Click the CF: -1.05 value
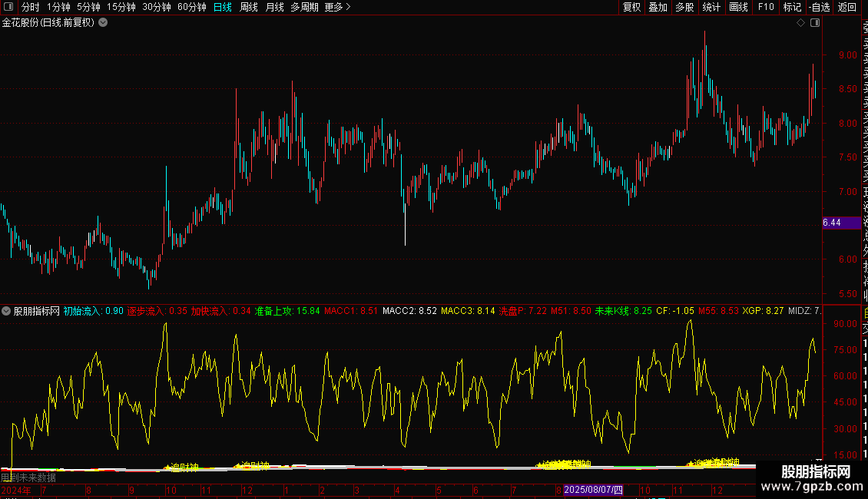 tap(675, 311)
